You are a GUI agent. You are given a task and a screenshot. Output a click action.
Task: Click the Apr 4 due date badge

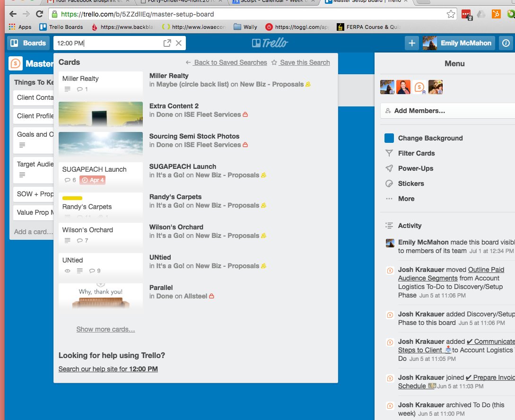coord(92,180)
